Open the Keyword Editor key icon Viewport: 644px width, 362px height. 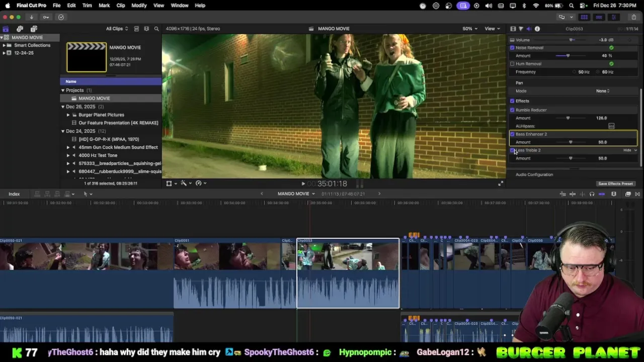46,17
